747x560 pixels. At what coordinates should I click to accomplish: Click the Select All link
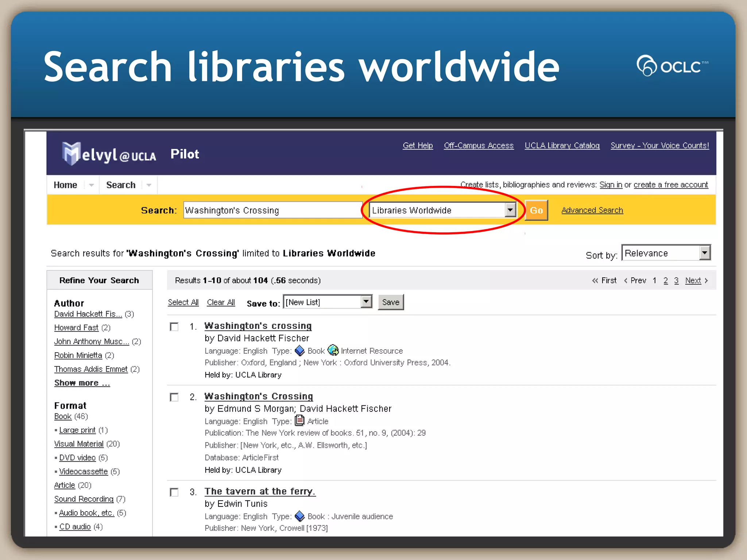183,302
